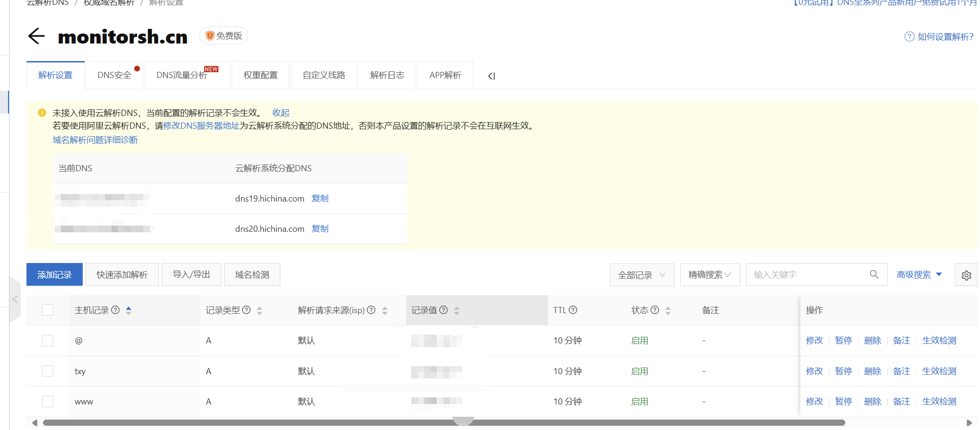This screenshot has height=430, width=980.
Task: Click the settings gear icon above table
Action: click(966, 275)
